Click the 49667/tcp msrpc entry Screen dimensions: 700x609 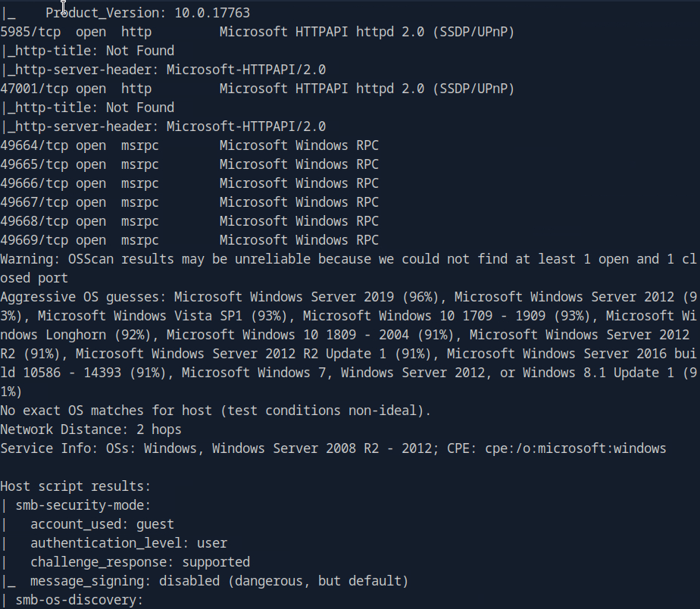tap(189, 202)
